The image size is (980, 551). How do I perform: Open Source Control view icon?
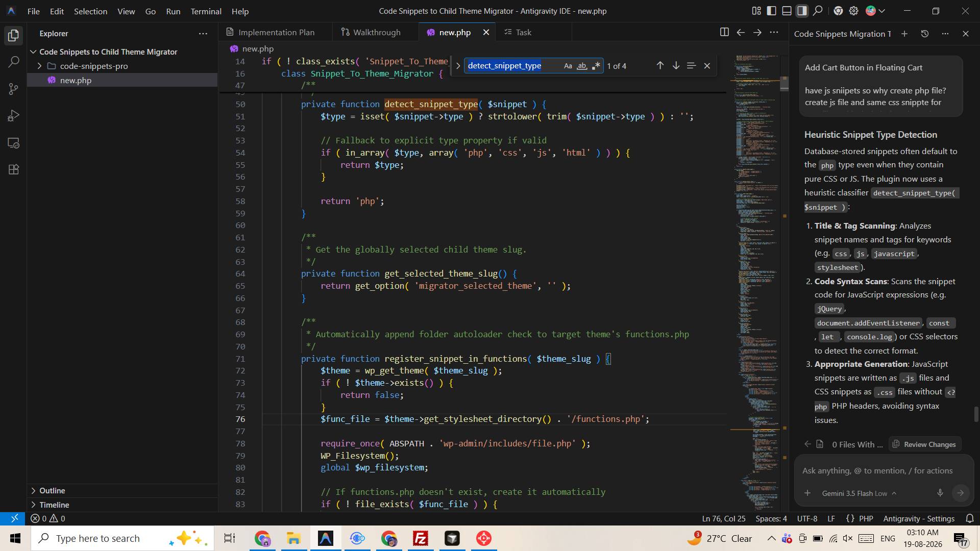(14, 89)
